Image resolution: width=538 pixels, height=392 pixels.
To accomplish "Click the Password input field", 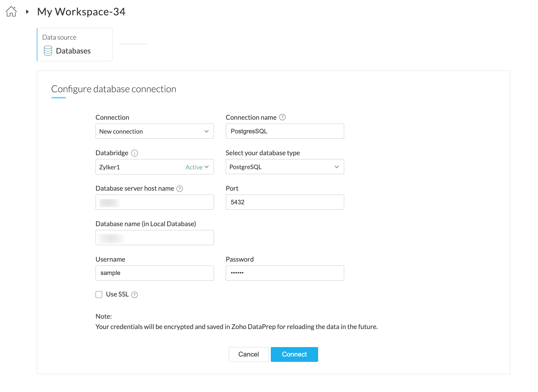I will 285,273.
